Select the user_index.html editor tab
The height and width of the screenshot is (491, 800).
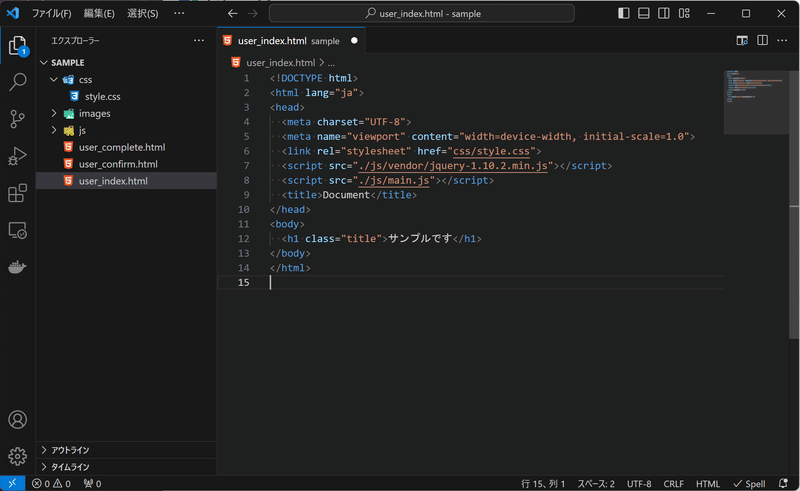tap(272, 41)
